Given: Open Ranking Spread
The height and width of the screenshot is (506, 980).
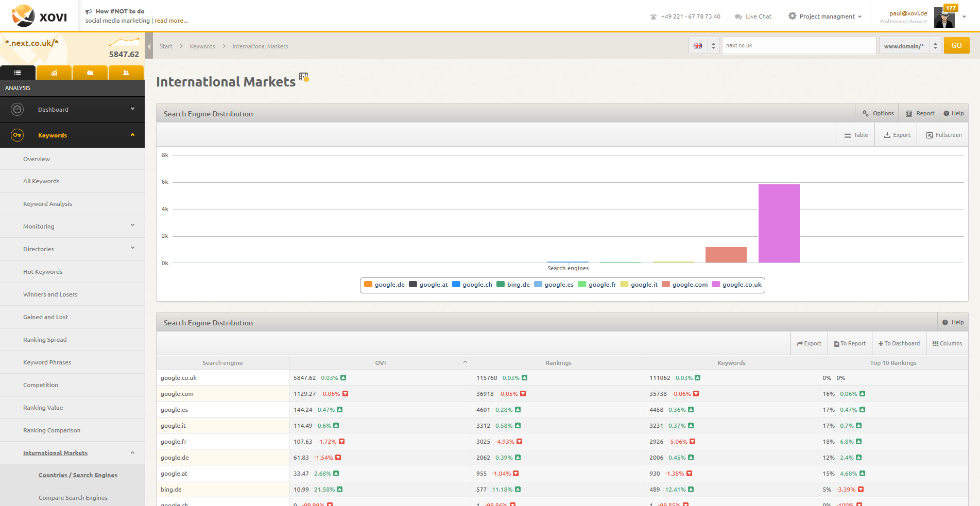Looking at the screenshot, I should (x=45, y=340).
